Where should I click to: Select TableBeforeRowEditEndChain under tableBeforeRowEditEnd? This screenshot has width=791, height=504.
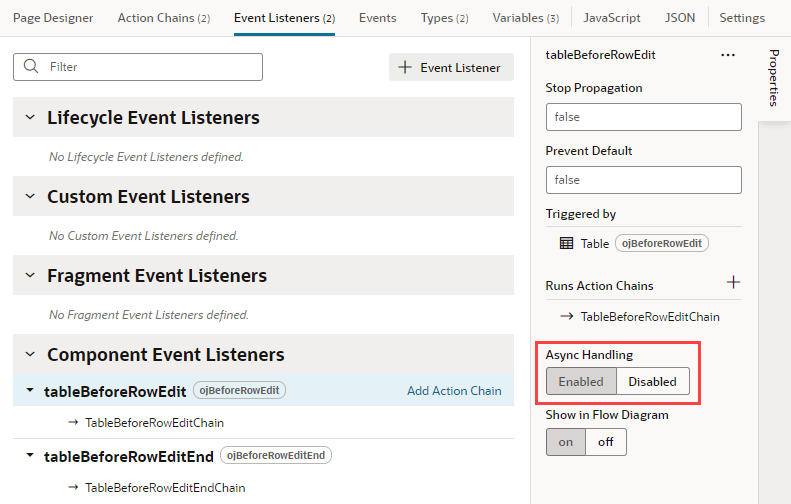165,487
